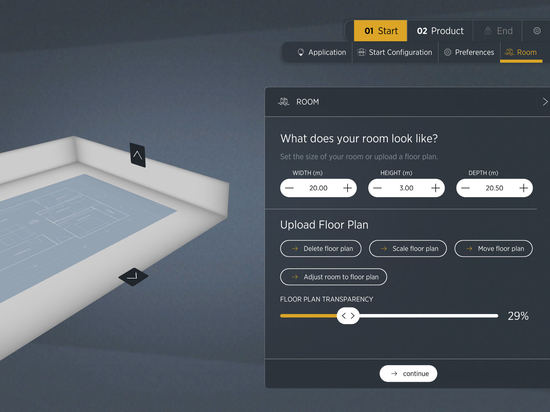The image size is (550, 412).
Task: Click the corner arrow handle on room floor
Action: pyautogui.click(x=133, y=277)
